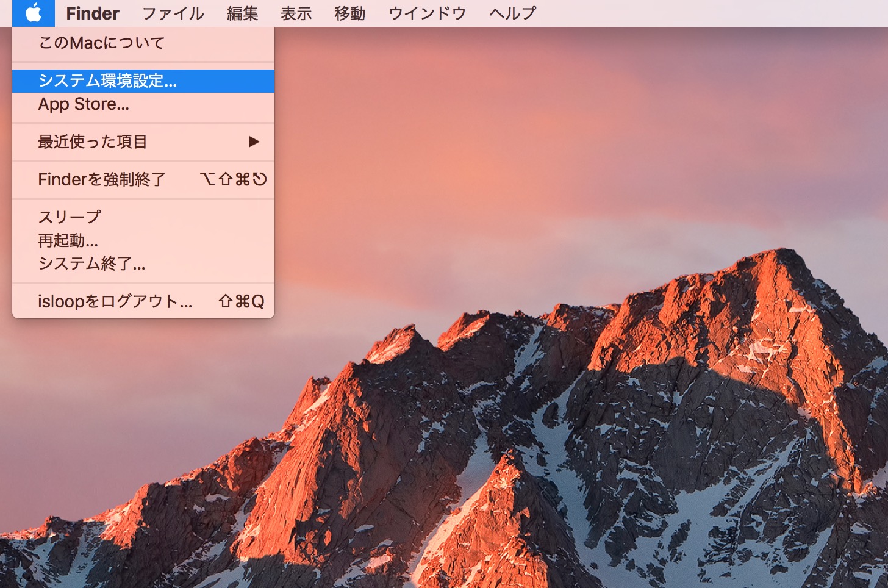Open the ファイル menu

(173, 13)
